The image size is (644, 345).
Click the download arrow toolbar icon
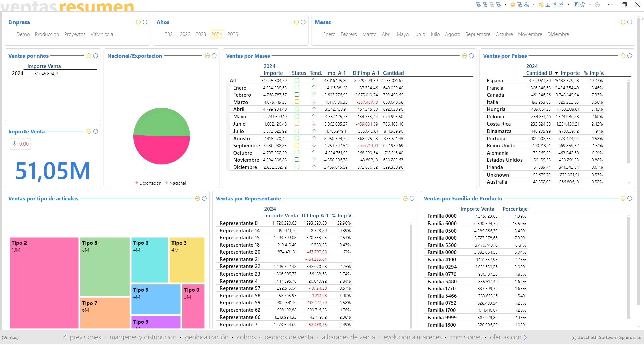(548, 5)
